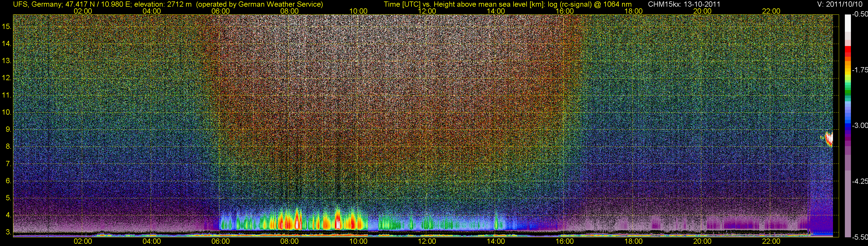This screenshot has width=868, height=246.
Task: Click the 5 km height axis label
Action: click(x=8, y=198)
